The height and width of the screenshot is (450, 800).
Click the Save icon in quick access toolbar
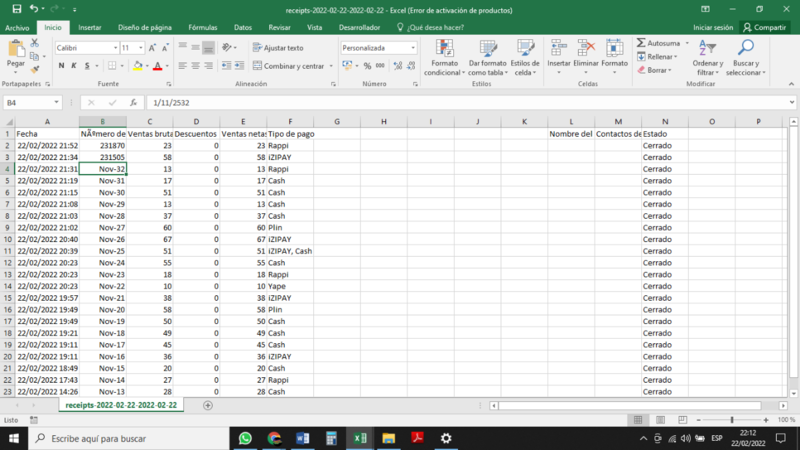click(16, 9)
